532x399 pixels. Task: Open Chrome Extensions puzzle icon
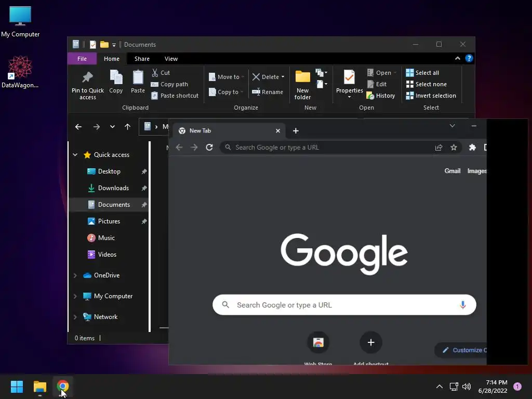(472, 147)
